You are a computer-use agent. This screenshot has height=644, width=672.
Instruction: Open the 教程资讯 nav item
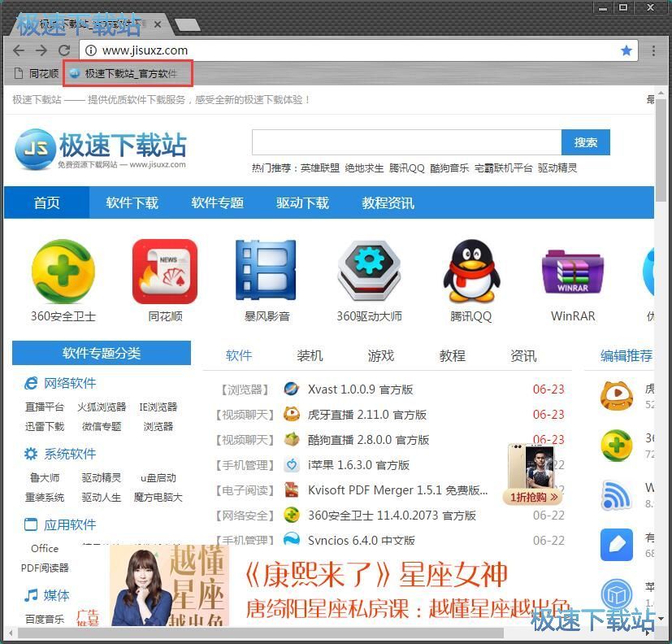(x=388, y=202)
